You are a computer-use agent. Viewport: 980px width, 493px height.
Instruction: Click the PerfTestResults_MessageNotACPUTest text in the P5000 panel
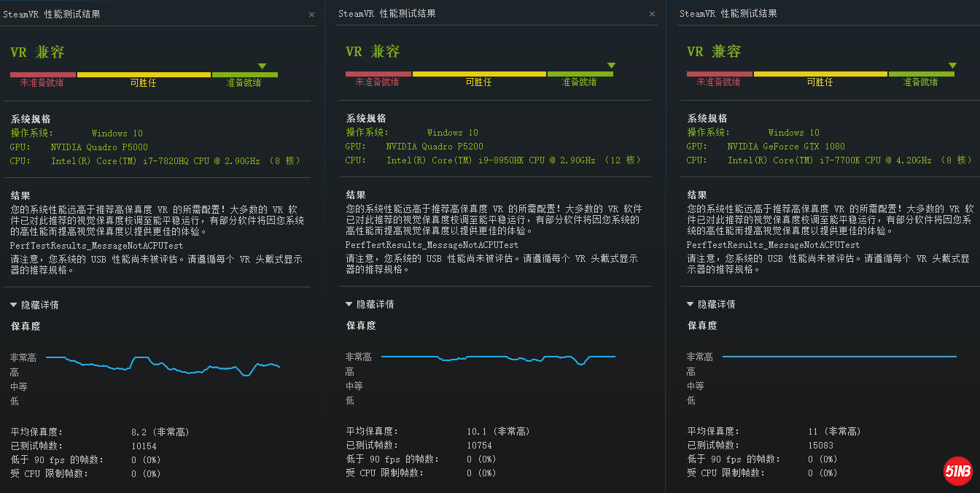click(97, 245)
